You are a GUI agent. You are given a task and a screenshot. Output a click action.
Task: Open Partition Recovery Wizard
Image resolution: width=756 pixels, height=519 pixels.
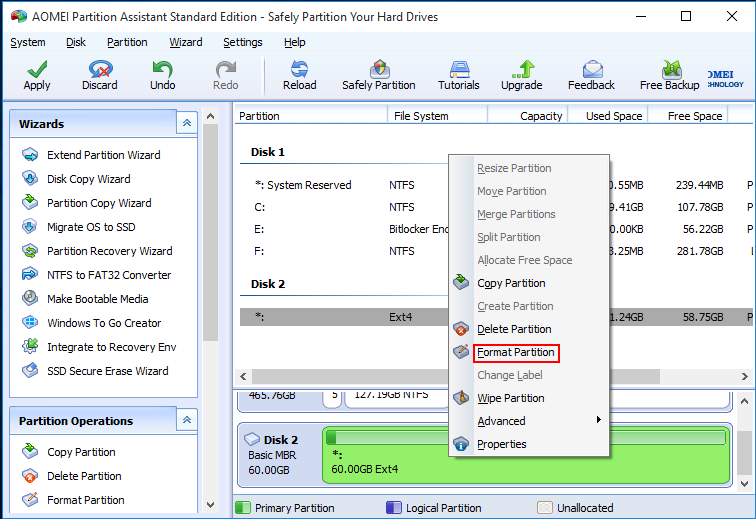[109, 251]
